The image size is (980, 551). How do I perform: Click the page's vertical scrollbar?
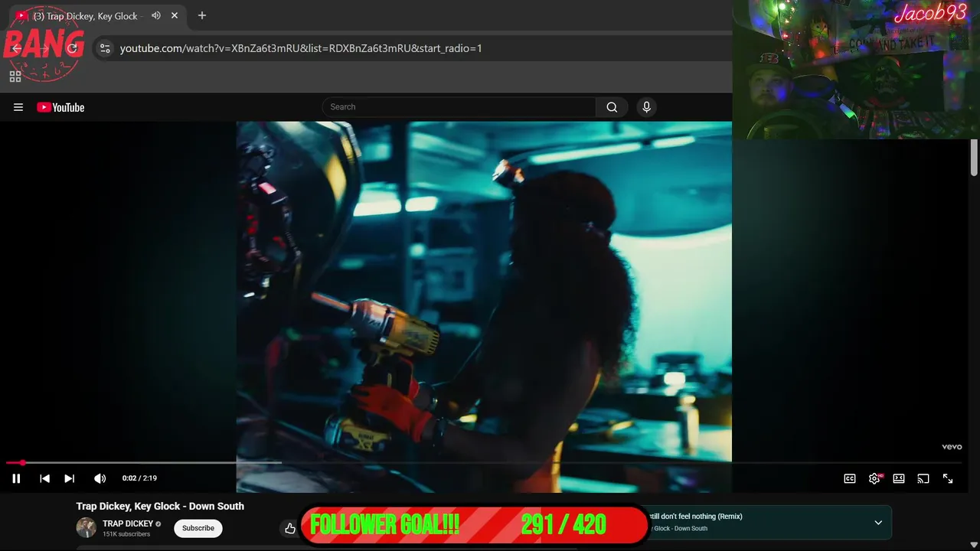(x=974, y=158)
